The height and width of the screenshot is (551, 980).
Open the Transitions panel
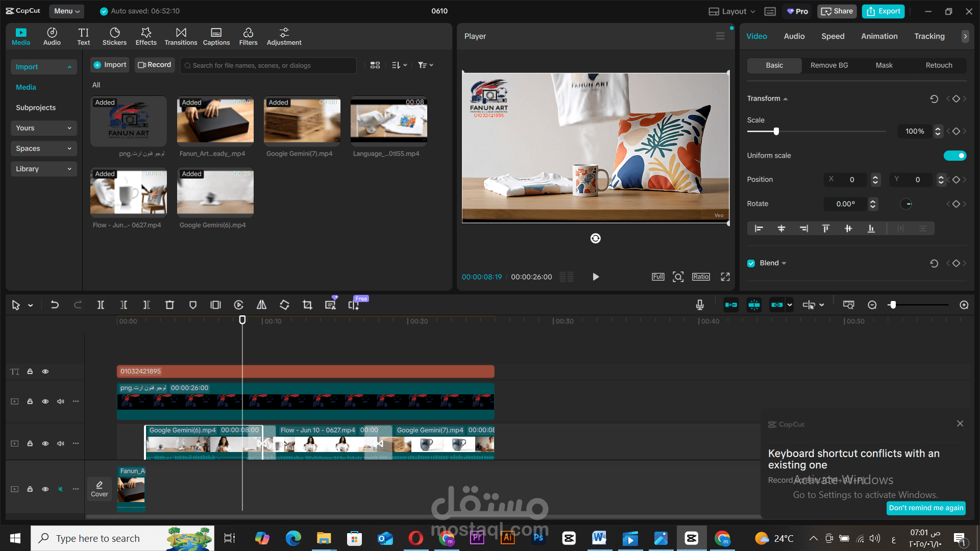[181, 36]
